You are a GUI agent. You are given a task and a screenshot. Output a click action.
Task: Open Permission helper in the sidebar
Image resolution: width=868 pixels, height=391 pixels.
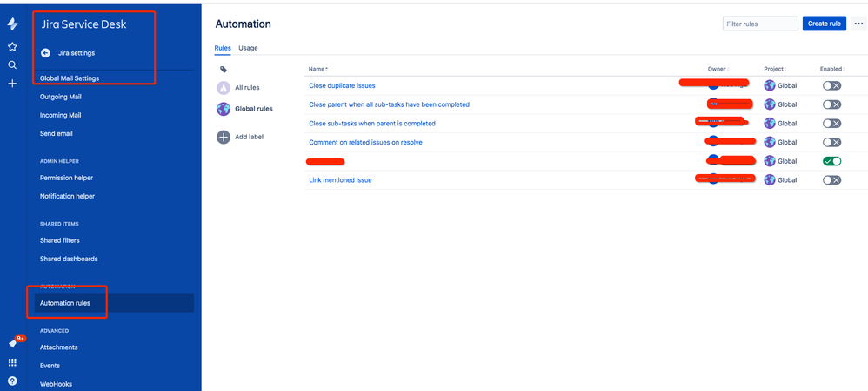[x=66, y=178]
